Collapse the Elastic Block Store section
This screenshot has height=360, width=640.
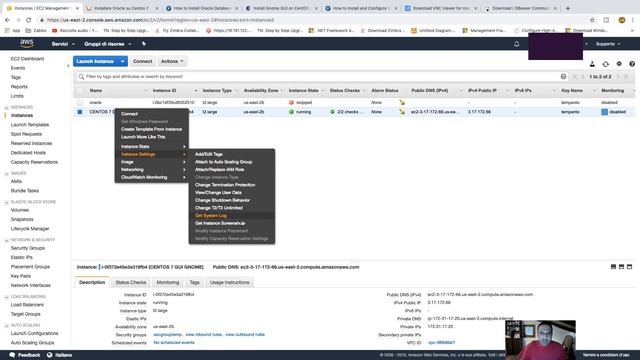pos(7,202)
